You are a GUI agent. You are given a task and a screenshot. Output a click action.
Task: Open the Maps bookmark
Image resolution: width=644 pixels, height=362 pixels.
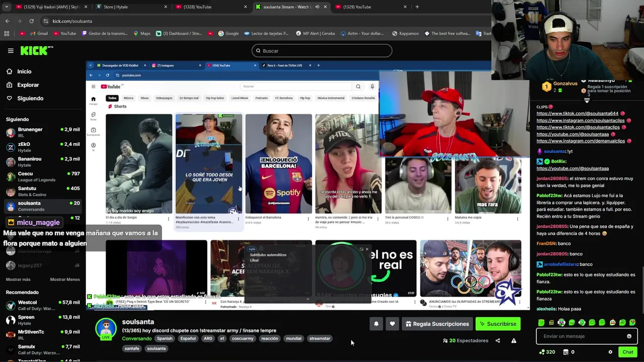pos(142,34)
